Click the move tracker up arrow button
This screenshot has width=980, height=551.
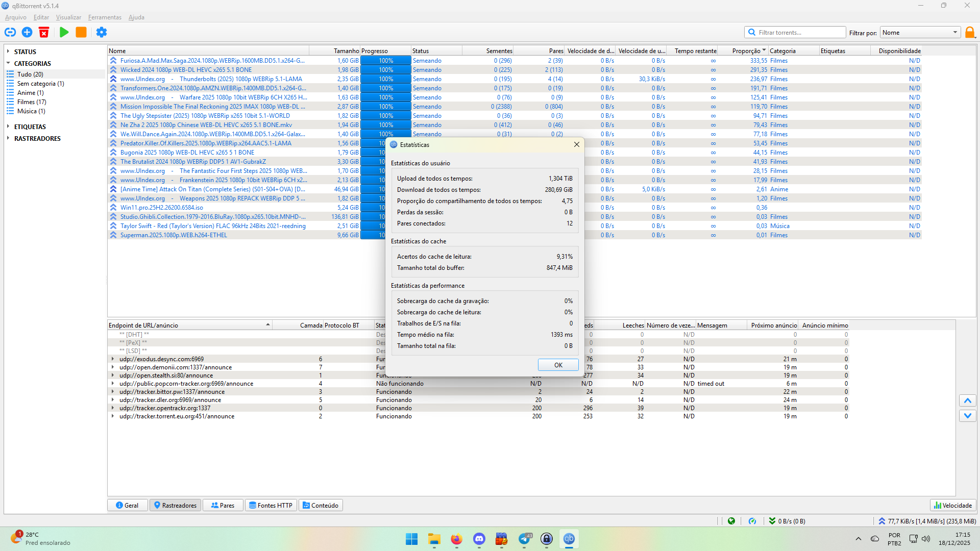pyautogui.click(x=967, y=400)
